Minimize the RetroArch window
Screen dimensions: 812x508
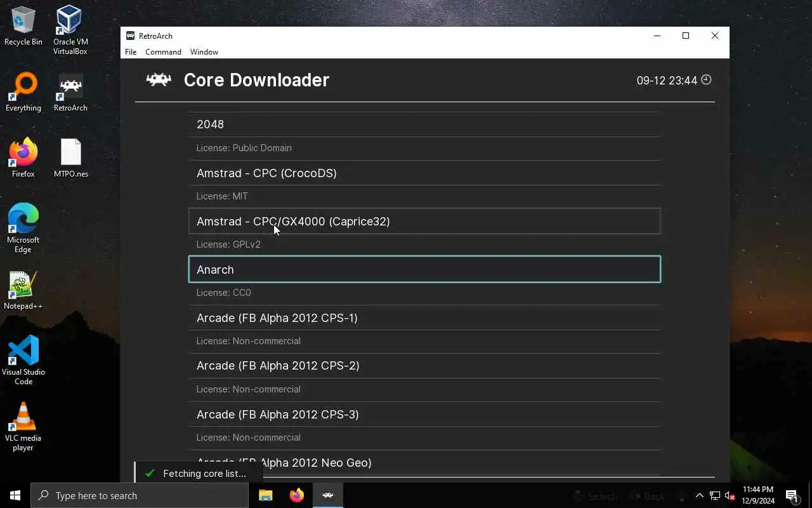click(657, 36)
